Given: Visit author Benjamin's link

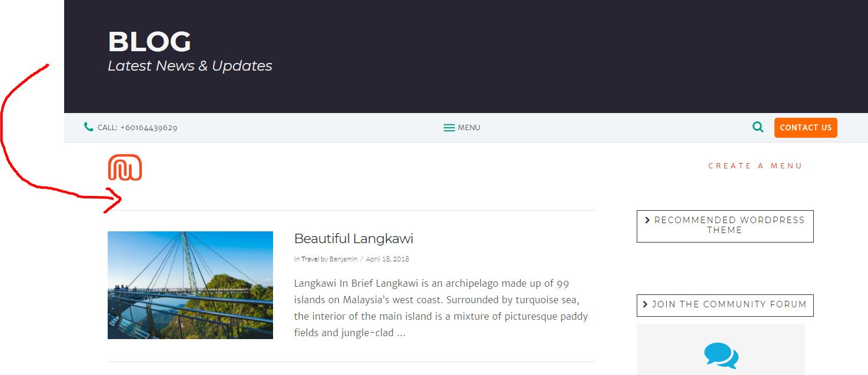Looking at the screenshot, I should [340, 259].
